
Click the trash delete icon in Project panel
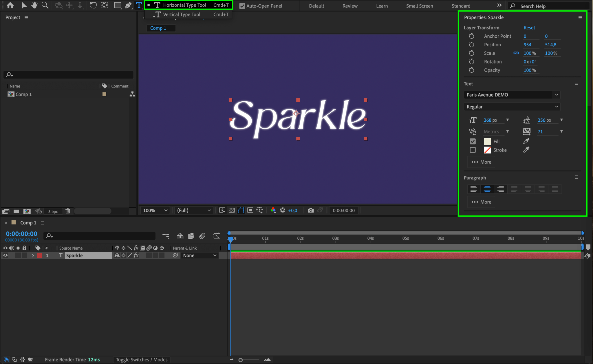[x=68, y=211]
